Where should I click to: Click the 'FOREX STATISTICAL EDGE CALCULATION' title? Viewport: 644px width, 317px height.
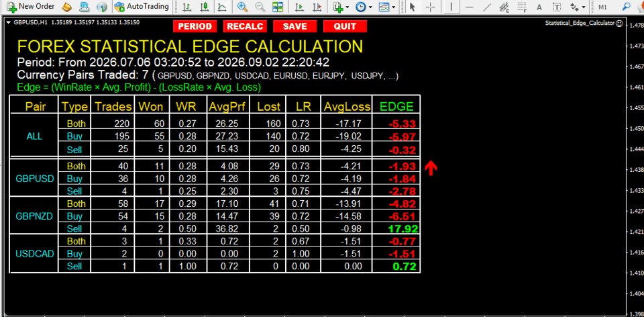[190, 46]
